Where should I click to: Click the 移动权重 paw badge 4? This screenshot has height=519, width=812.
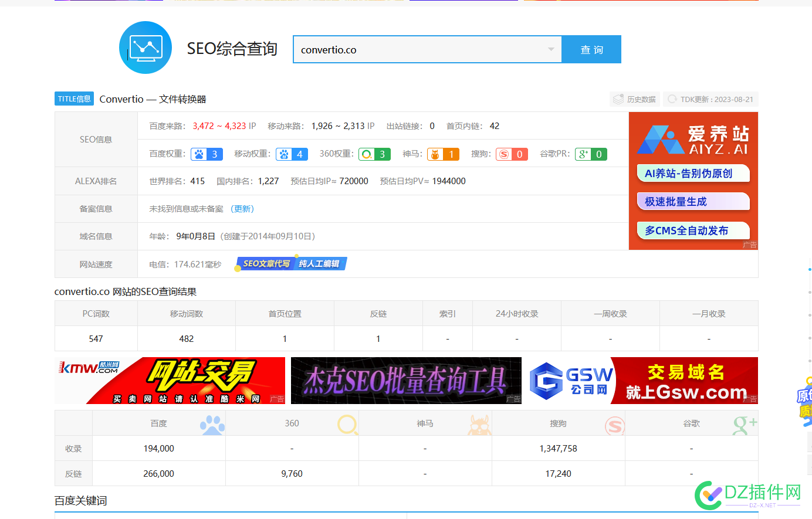[x=292, y=154]
